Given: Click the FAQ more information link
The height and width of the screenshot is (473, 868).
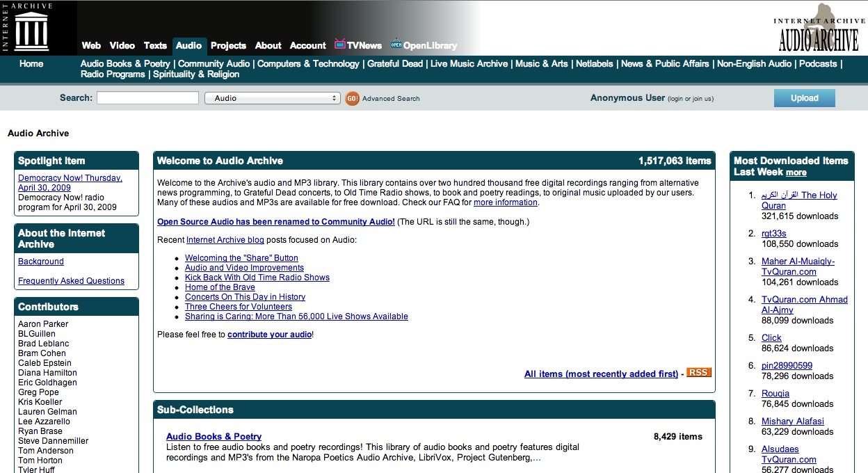Looking at the screenshot, I should (506, 202).
